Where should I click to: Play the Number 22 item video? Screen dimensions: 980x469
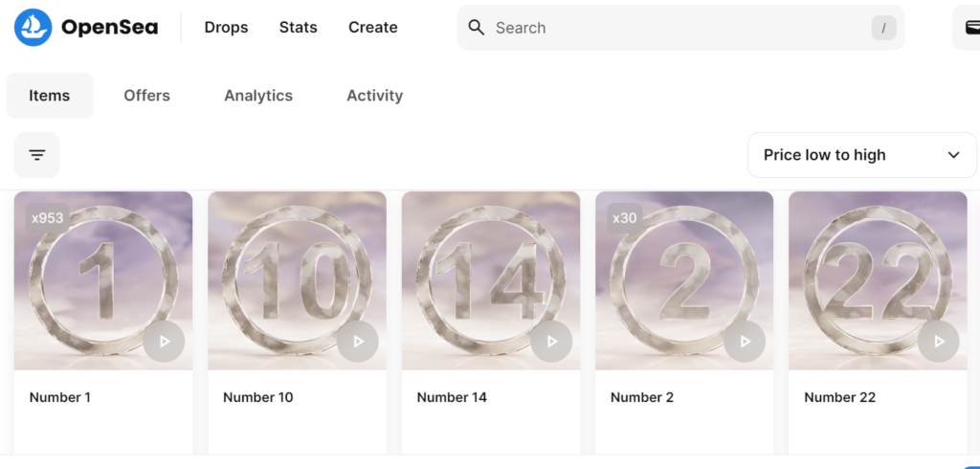tap(939, 342)
